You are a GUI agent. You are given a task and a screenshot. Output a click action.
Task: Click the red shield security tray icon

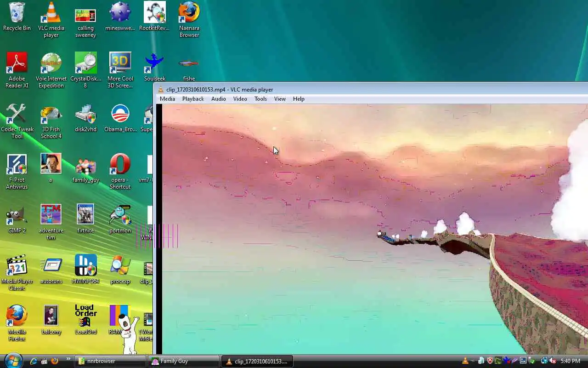click(490, 361)
